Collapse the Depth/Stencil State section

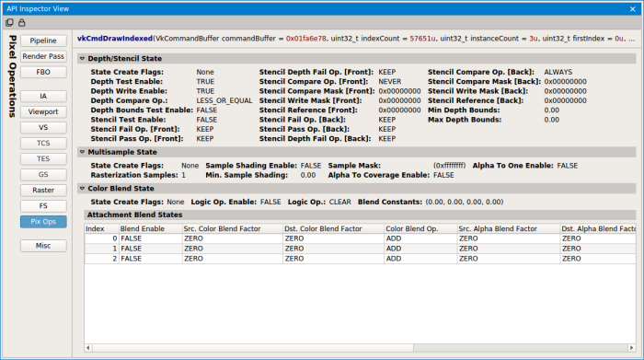click(x=82, y=59)
